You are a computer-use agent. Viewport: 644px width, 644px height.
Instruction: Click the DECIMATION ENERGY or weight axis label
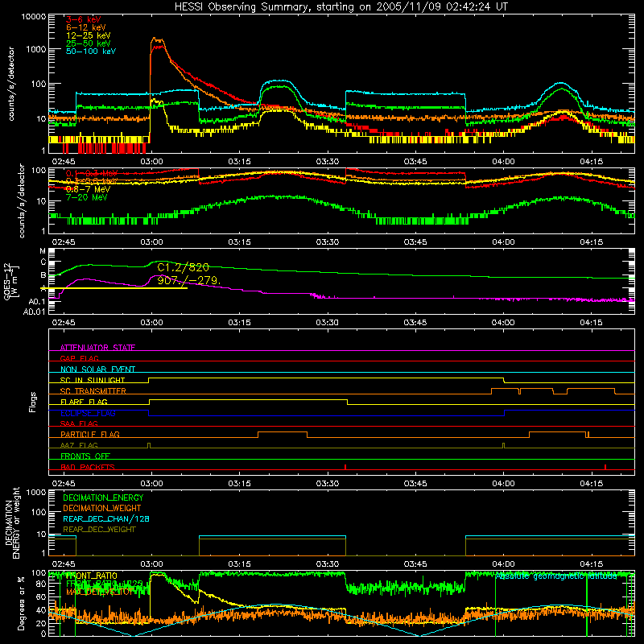12,522
